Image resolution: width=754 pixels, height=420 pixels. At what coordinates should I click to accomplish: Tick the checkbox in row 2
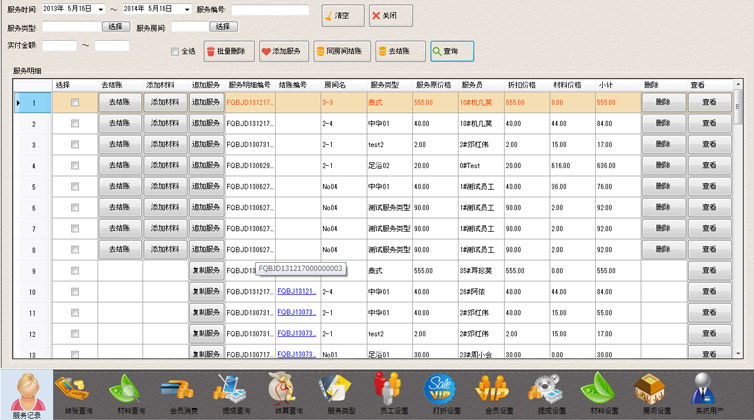tap(75, 124)
